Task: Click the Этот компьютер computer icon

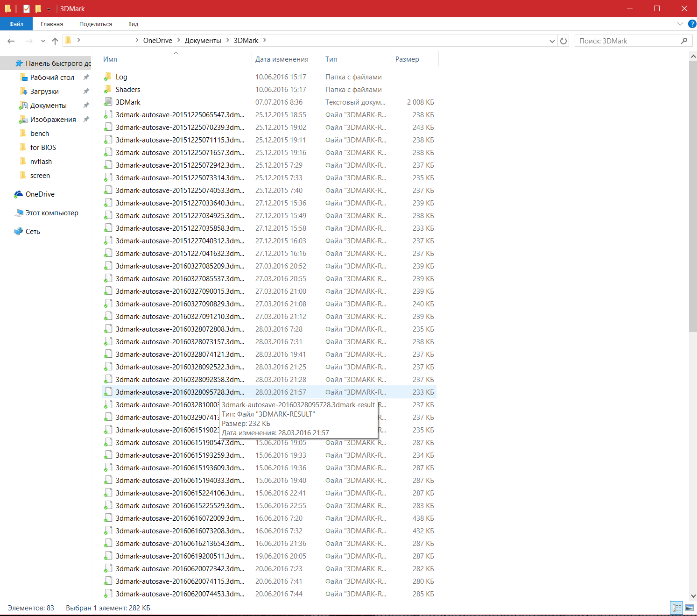Action: [x=19, y=213]
